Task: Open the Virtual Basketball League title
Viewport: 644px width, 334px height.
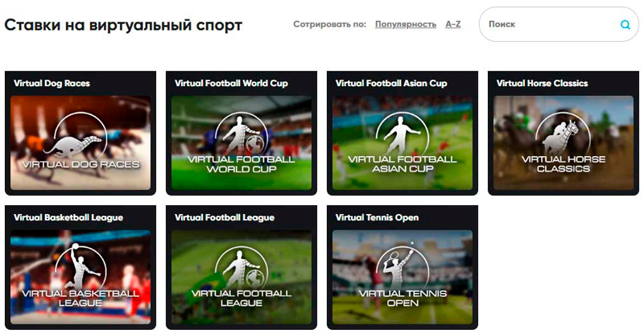Action: point(68,218)
